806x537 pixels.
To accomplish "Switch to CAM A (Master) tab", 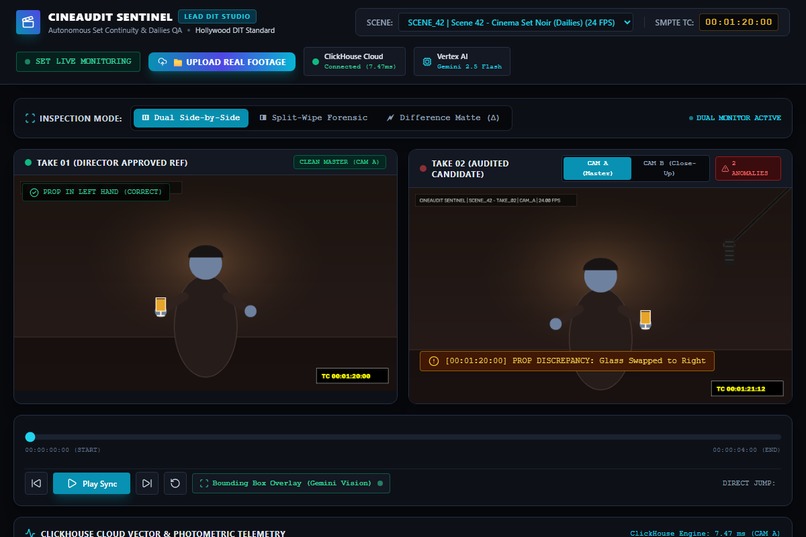I will [597, 168].
